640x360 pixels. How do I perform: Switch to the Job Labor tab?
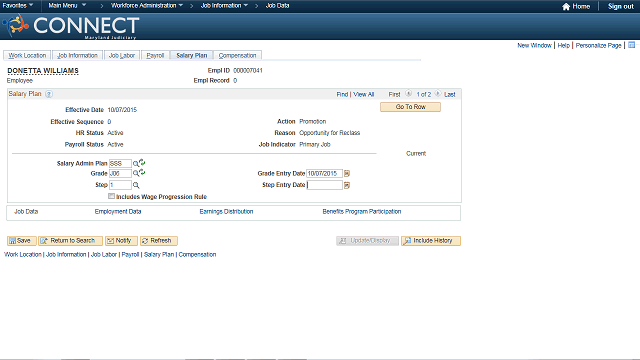(122, 56)
